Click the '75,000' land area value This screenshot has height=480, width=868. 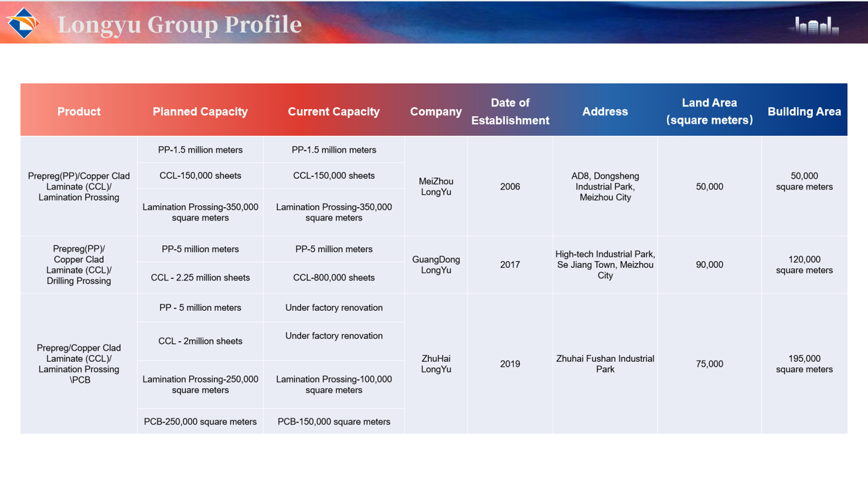(x=710, y=364)
